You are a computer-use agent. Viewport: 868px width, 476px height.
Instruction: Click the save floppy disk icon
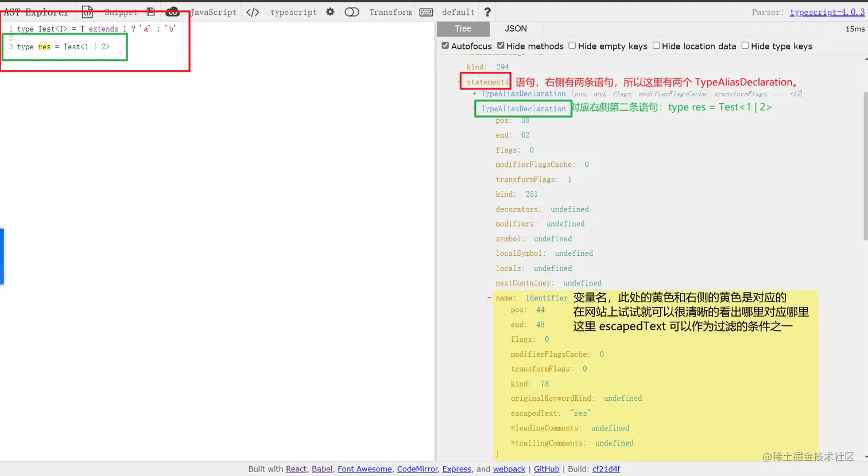[x=151, y=12]
